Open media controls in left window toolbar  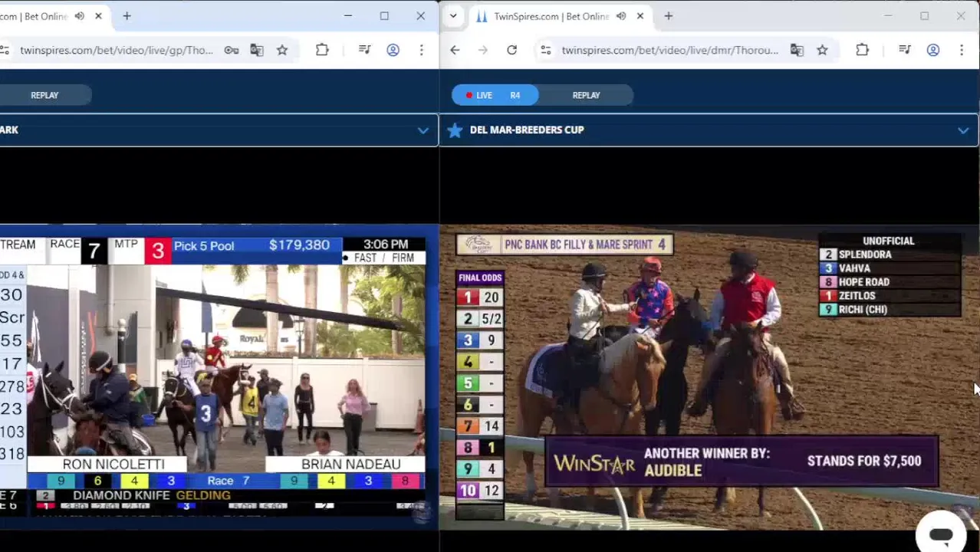pos(365,51)
